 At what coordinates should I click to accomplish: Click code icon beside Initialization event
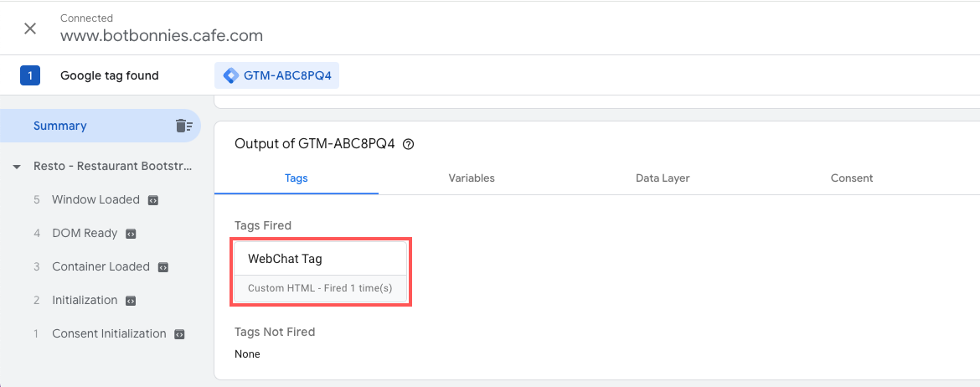[131, 301]
